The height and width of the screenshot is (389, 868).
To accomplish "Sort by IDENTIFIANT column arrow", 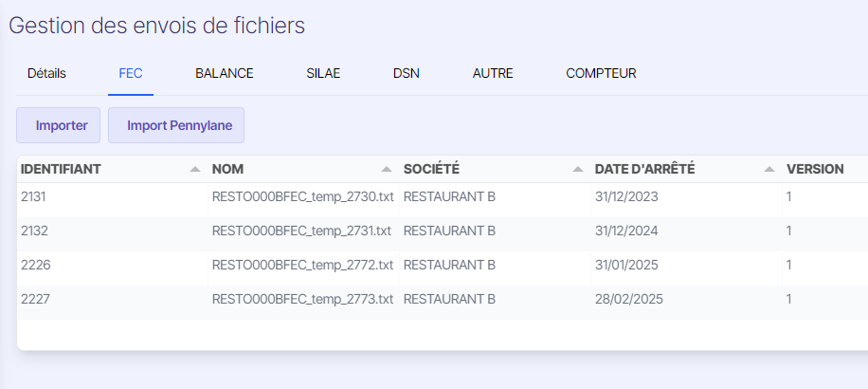I will click(195, 170).
